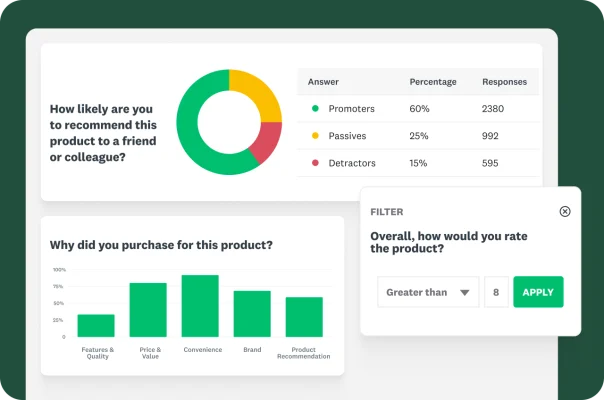This screenshot has width=604, height=400.
Task: Click the 'Responses' column header
Action: 504,82
